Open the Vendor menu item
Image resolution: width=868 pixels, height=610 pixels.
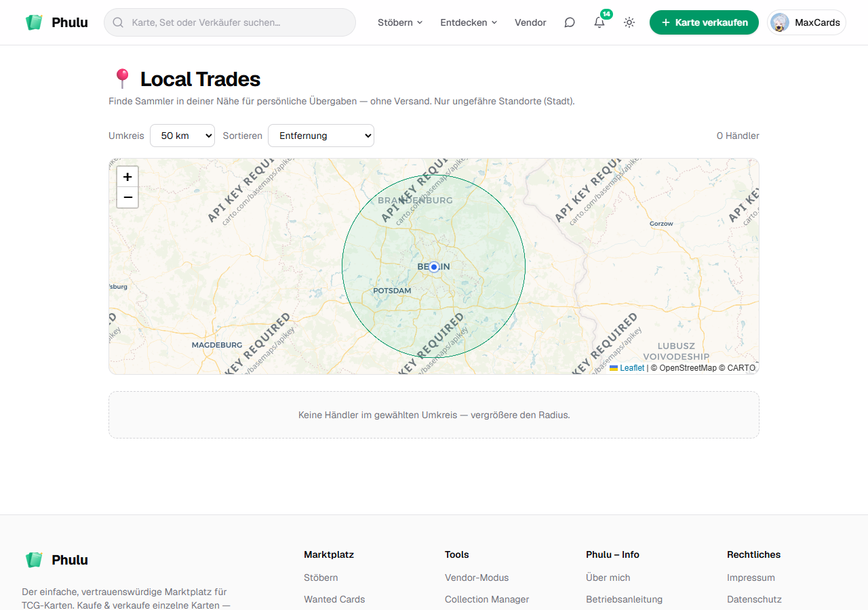[x=530, y=22]
